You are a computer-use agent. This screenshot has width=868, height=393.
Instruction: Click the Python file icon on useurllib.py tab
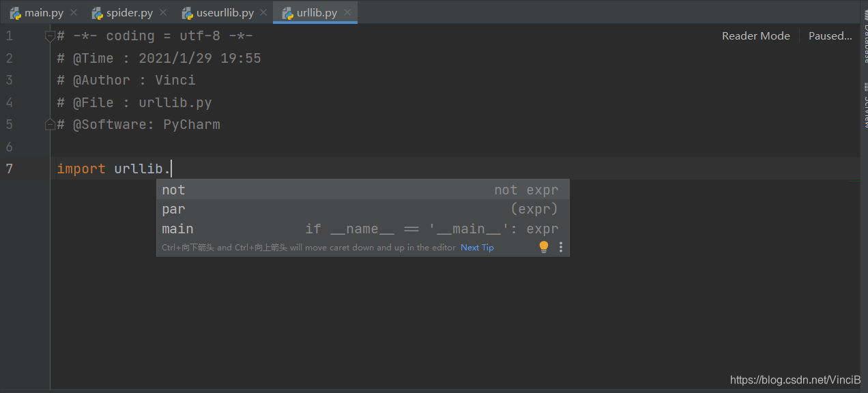coord(187,13)
